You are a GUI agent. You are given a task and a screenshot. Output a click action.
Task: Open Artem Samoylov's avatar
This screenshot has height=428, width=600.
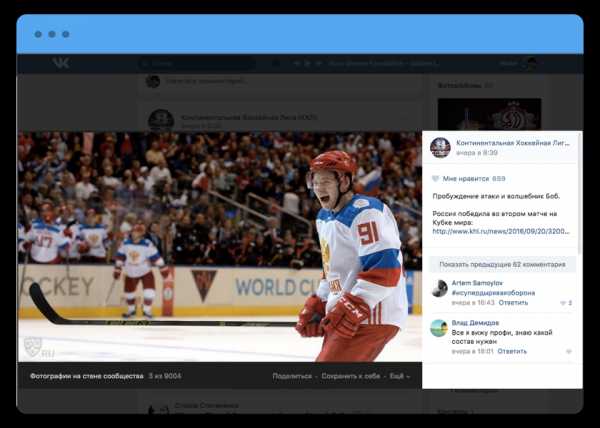(440, 288)
